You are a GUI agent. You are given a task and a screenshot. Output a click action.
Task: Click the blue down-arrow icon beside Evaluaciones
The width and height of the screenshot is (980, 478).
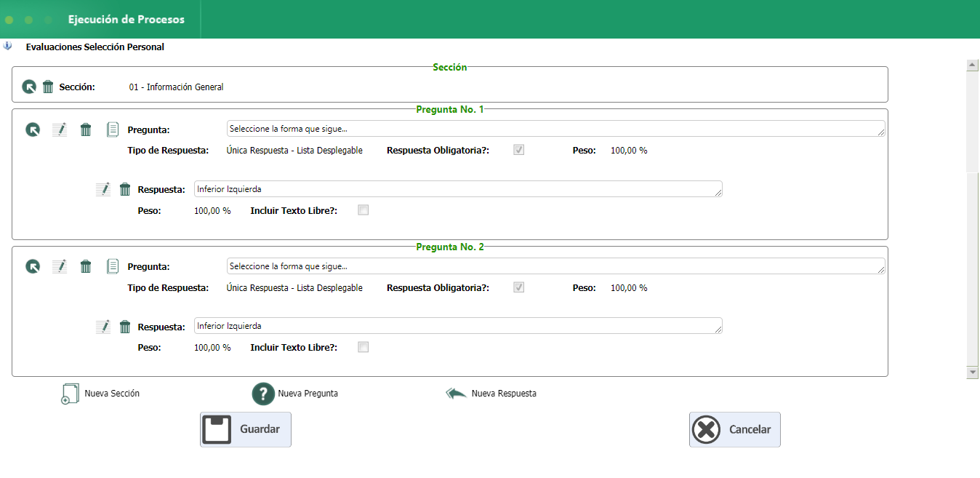point(7,46)
